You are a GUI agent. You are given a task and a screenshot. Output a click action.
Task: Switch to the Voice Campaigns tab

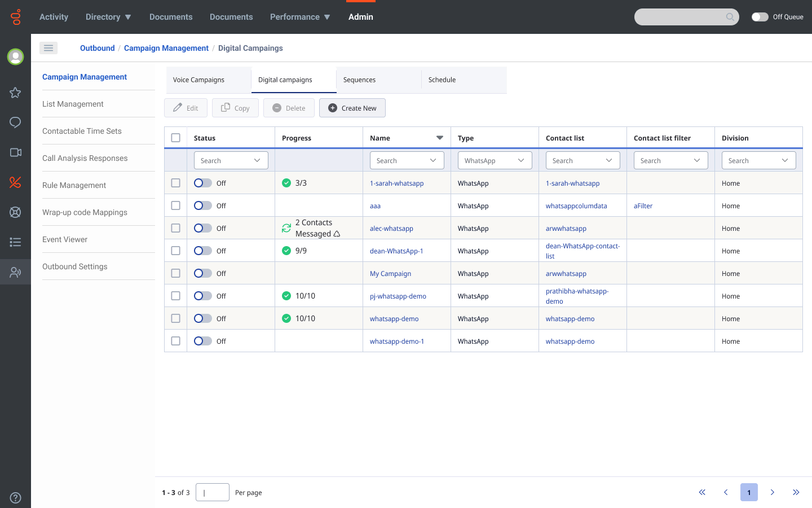point(198,80)
